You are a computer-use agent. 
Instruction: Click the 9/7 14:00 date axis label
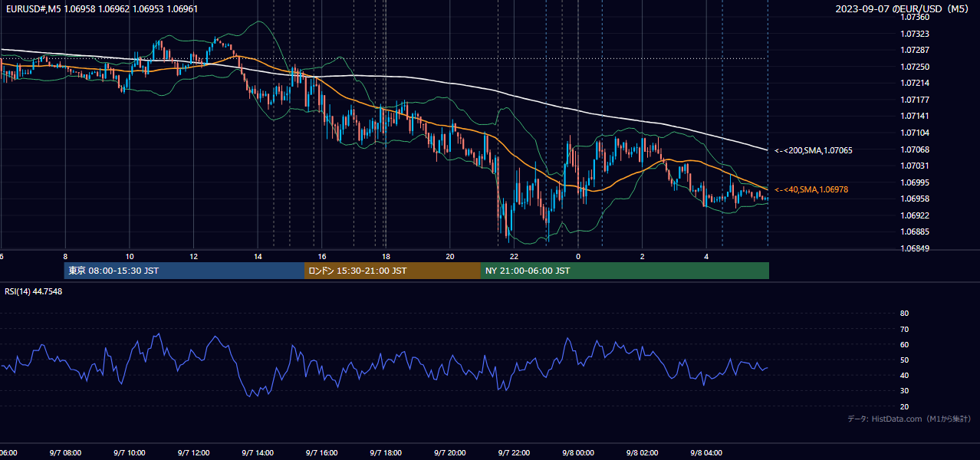click(258, 453)
